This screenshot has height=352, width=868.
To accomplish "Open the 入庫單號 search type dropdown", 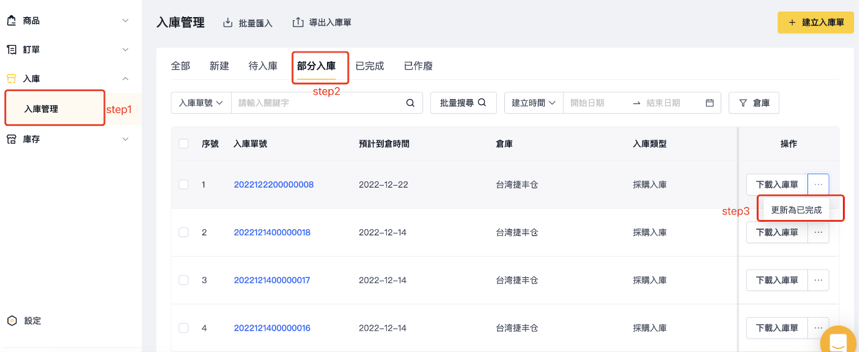I will click(x=201, y=103).
